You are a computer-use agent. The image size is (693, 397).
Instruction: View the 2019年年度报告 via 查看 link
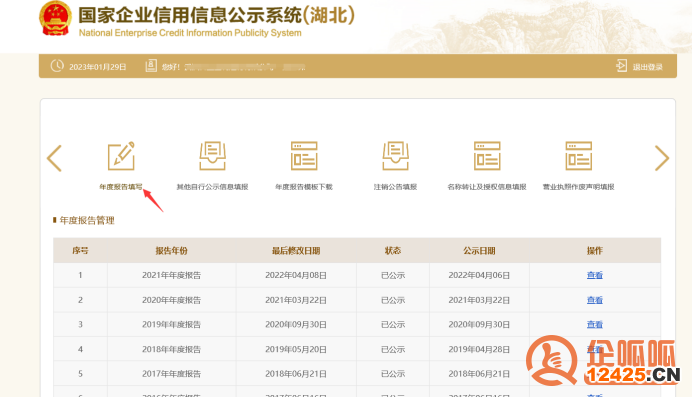(594, 324)
